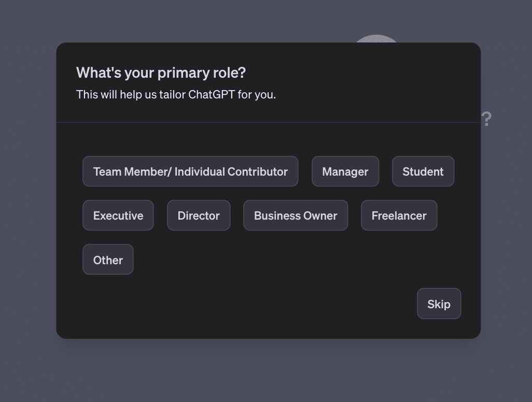The height and width of the screenshot is (402, 532).
Task: Pick the Freelancer role option
Action: click(399, 216)
